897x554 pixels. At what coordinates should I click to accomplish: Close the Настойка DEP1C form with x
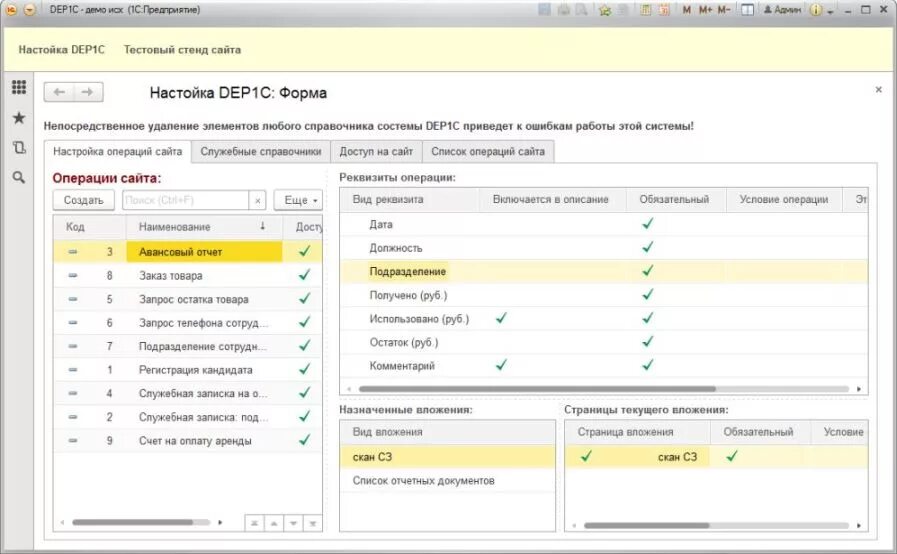pyautogui.click(x=878, y=90)
